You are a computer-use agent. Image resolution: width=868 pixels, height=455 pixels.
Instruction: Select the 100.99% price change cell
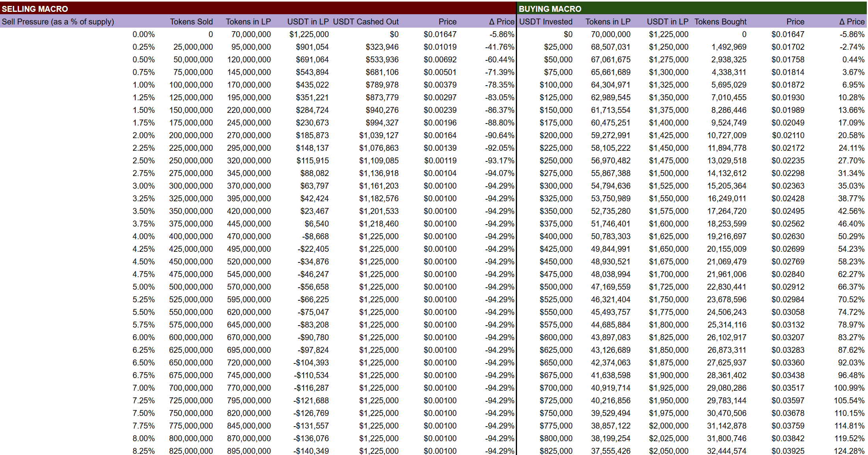pyautogui.click(x=849, y=388)
